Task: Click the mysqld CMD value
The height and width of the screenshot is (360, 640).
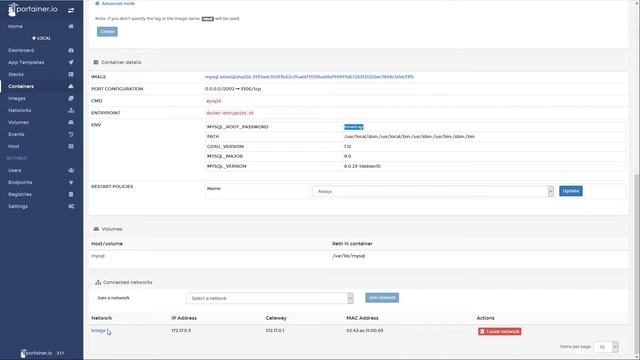Action: tap(213, 101)
